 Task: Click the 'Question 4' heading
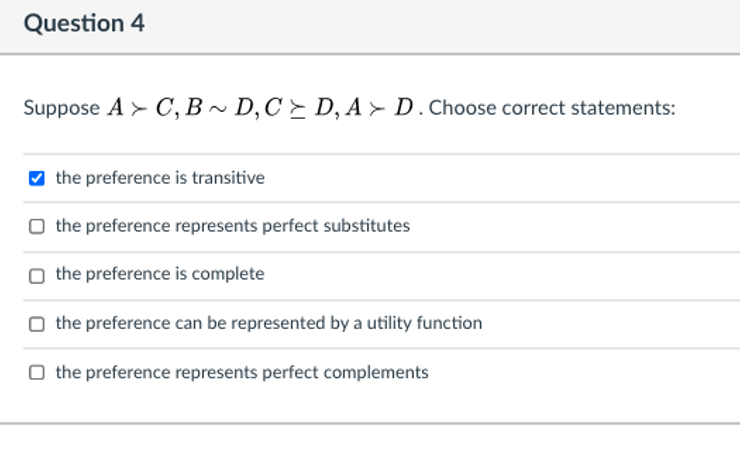click(84, 23)
